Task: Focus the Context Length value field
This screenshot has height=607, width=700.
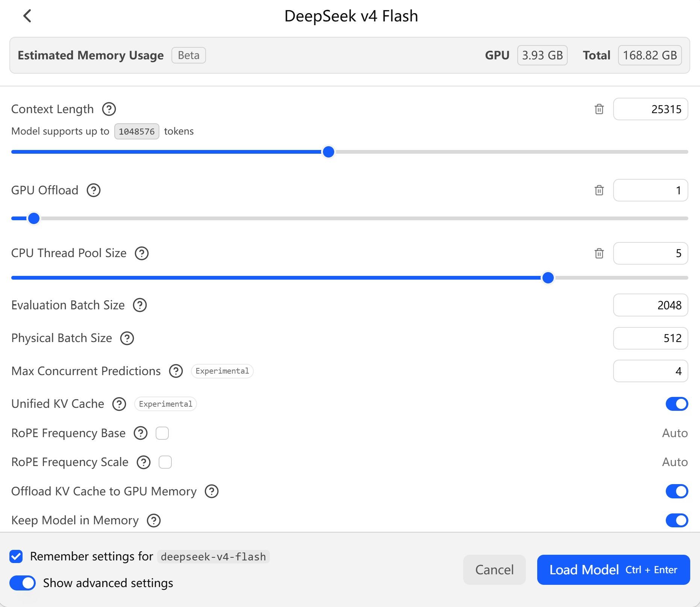Action: 651,109
